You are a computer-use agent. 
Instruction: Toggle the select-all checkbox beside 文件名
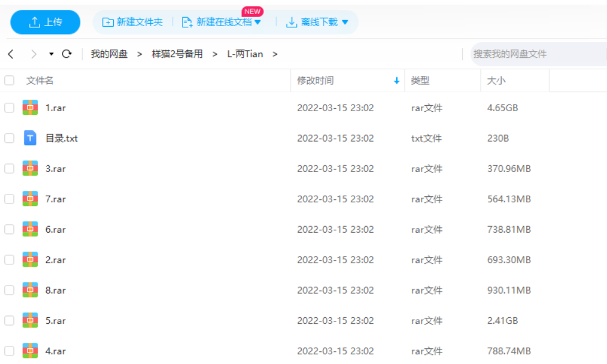[x=9, y=80]
